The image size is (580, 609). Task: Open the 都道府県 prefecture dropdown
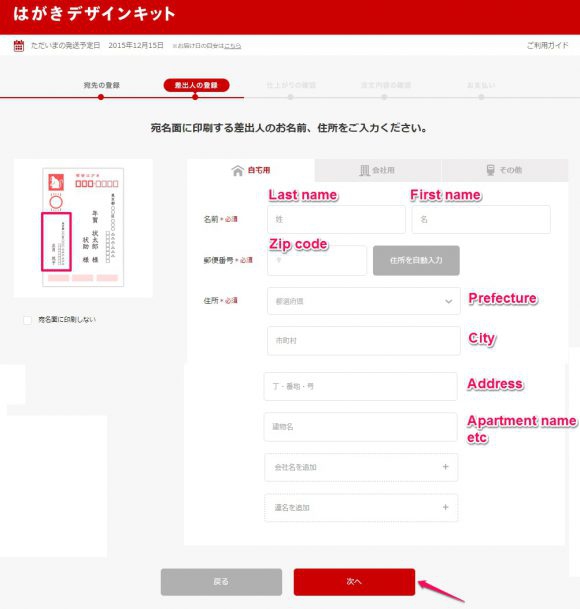coord(364,301)
